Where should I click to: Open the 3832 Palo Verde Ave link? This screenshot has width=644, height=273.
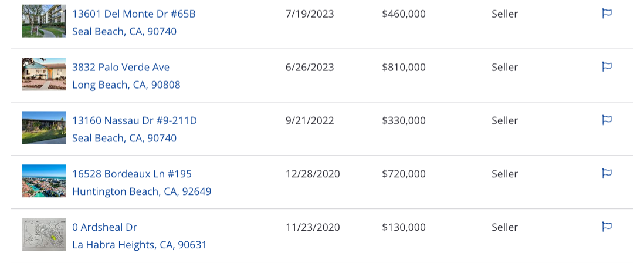[x=121, y=67]
